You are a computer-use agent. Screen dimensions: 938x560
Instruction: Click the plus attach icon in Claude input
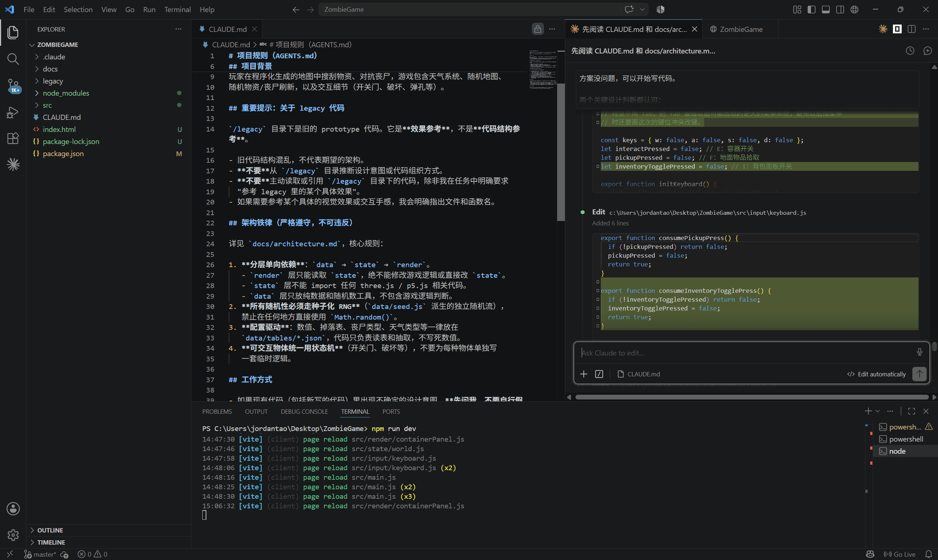583,374
